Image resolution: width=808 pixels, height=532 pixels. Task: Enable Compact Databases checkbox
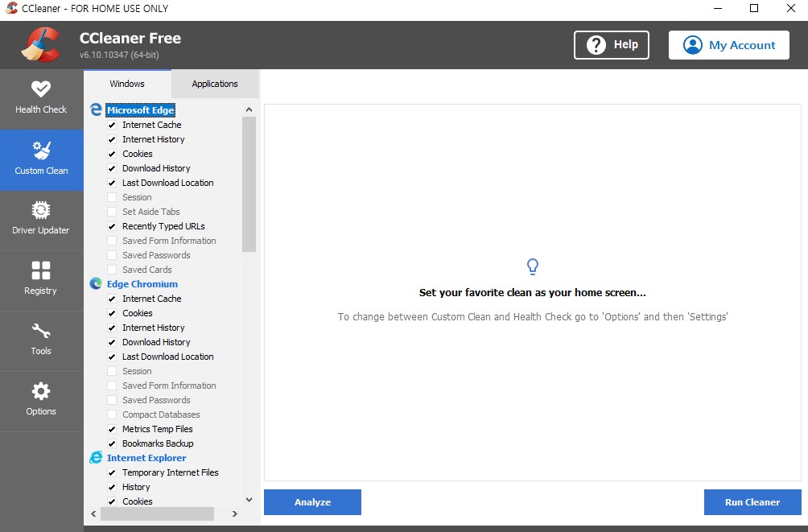(112, 414)
